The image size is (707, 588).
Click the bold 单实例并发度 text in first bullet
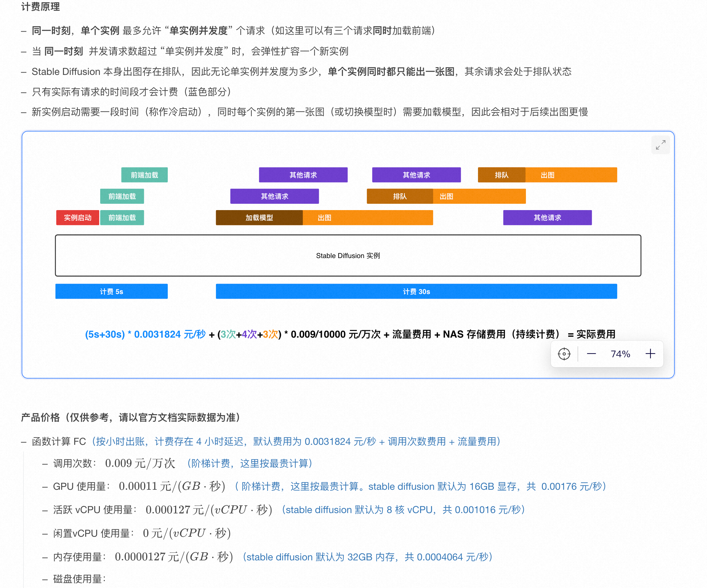point(199,31)
